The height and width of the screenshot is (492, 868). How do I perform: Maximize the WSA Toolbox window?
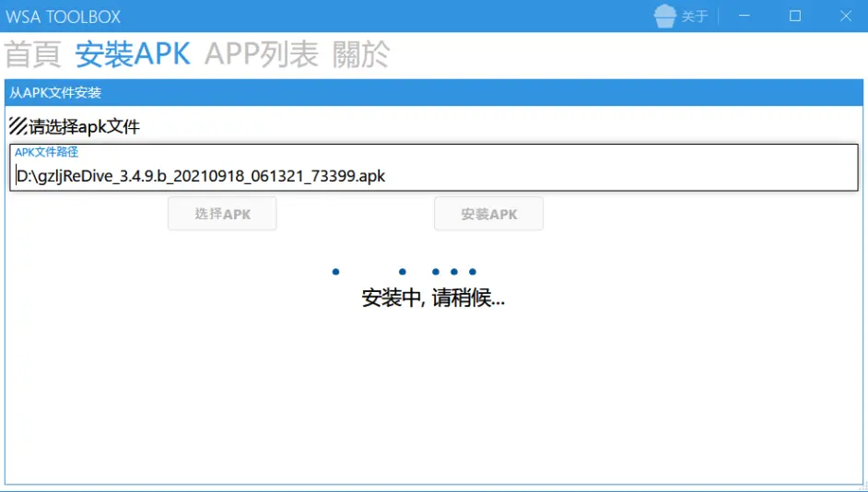[795, 16]
